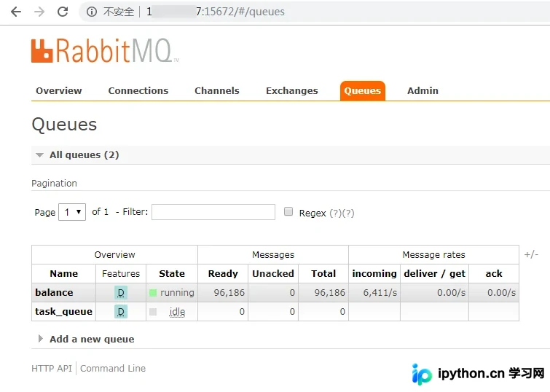The width and height of the screenshot is (550, 392).
Task: Click the green running state indicator
Action: tap(153, 293)
